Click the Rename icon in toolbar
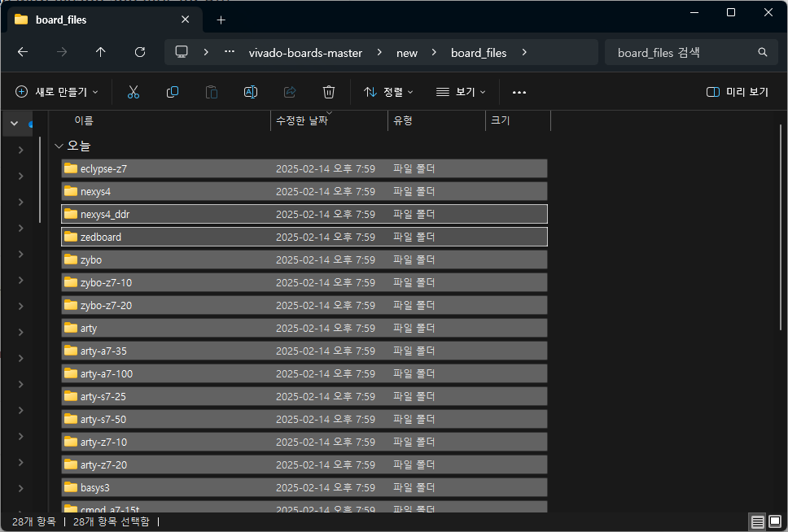This screenshot has width=788, height=532. 250,92
